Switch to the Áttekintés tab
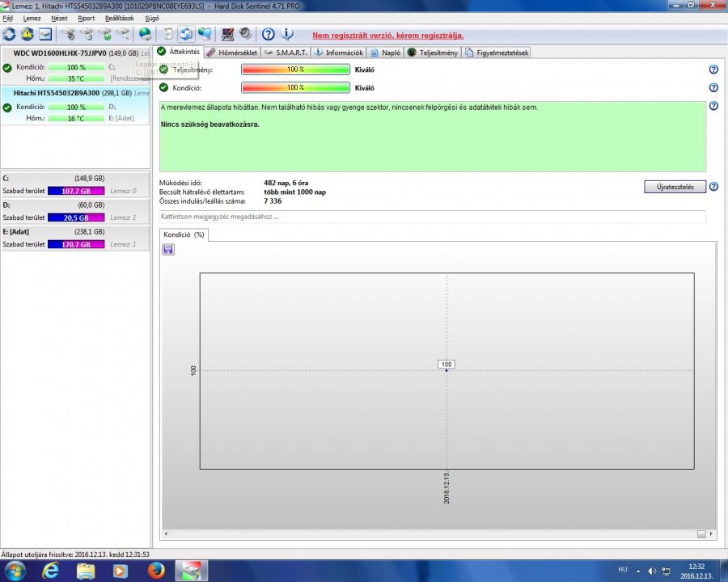 pos(178,52)
